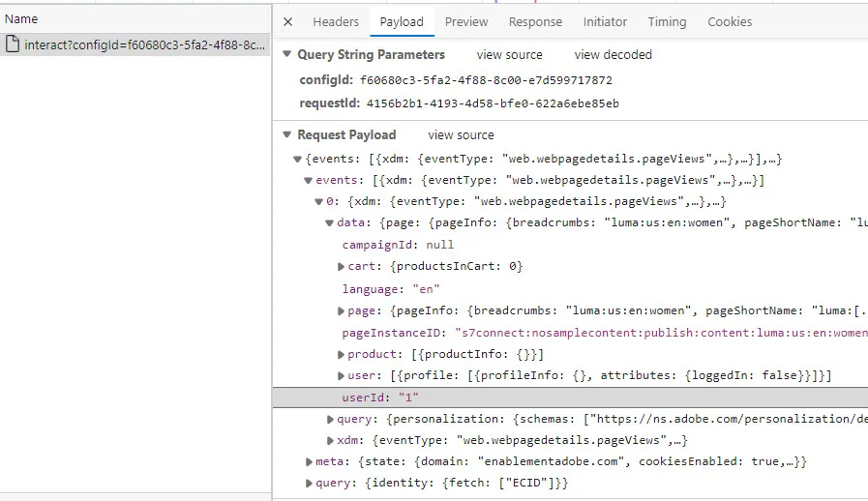Click the view decoded link

[613, 55]
